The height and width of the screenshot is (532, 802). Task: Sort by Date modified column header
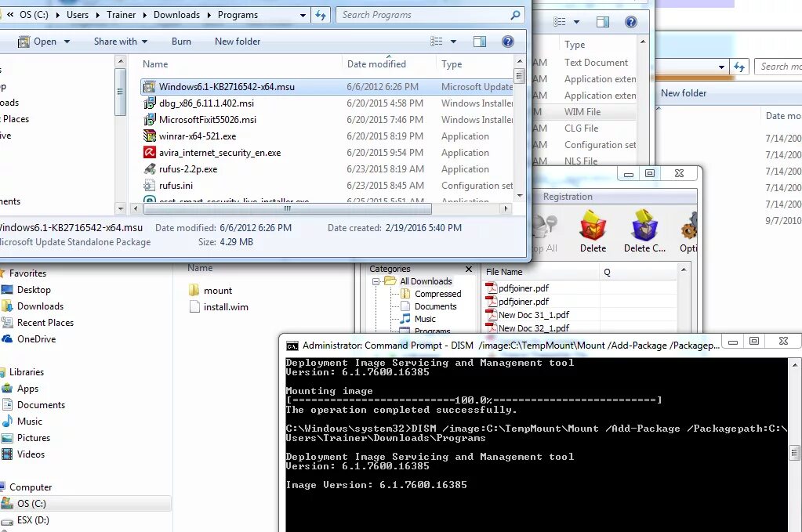click(376, 64)
